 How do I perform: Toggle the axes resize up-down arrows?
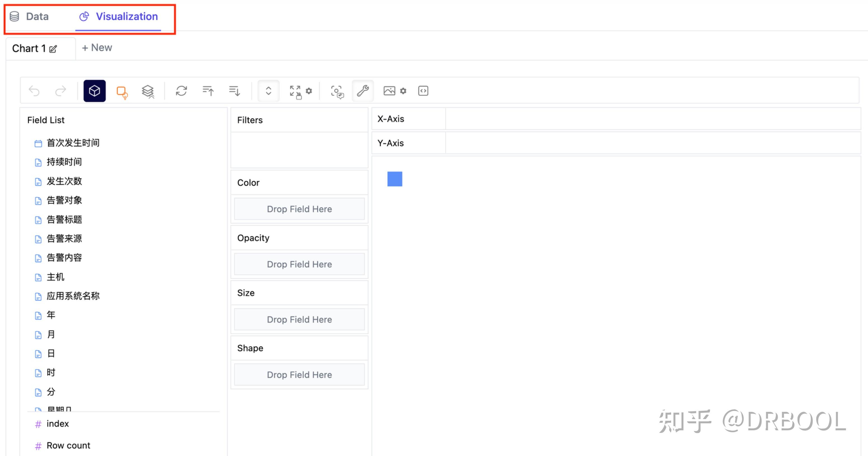tap(268, 91)
